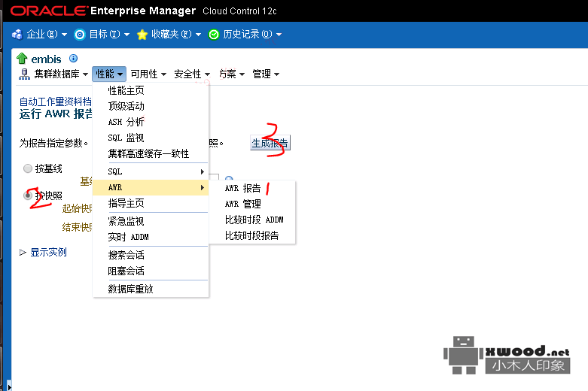Open the 安全性 dropdown menu
588x391 pixels.
click(192, 74)
